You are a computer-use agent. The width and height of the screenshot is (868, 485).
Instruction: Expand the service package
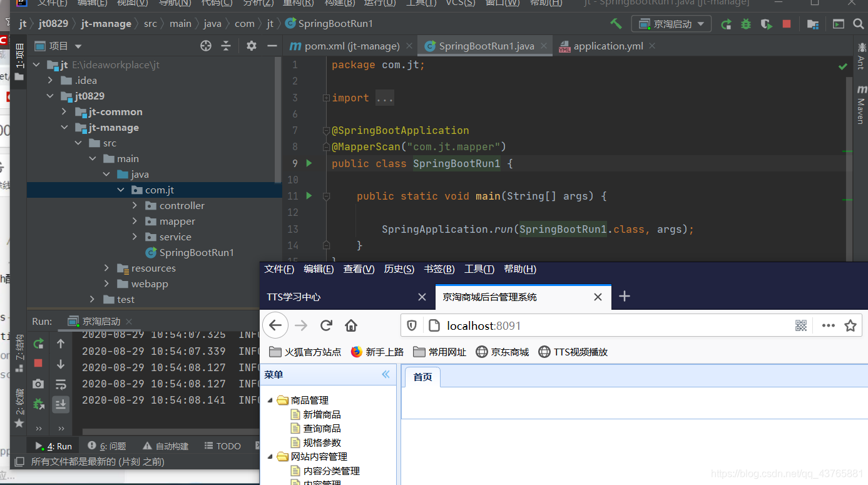click(x=135, y=237)
